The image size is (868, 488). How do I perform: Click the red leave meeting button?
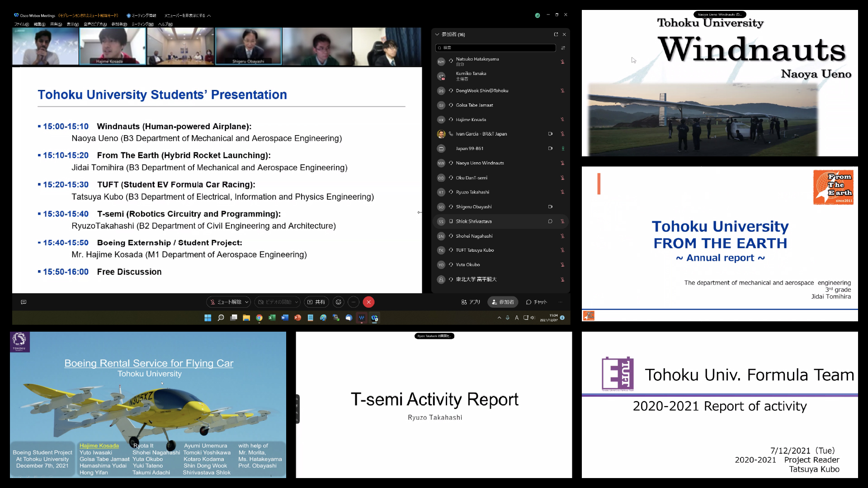click(368, 302)
